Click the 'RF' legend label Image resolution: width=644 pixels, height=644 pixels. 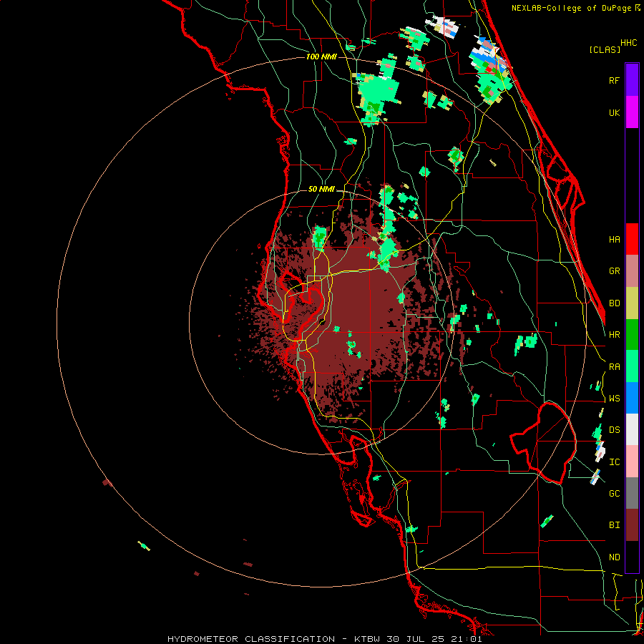click(x=614, y=80)
